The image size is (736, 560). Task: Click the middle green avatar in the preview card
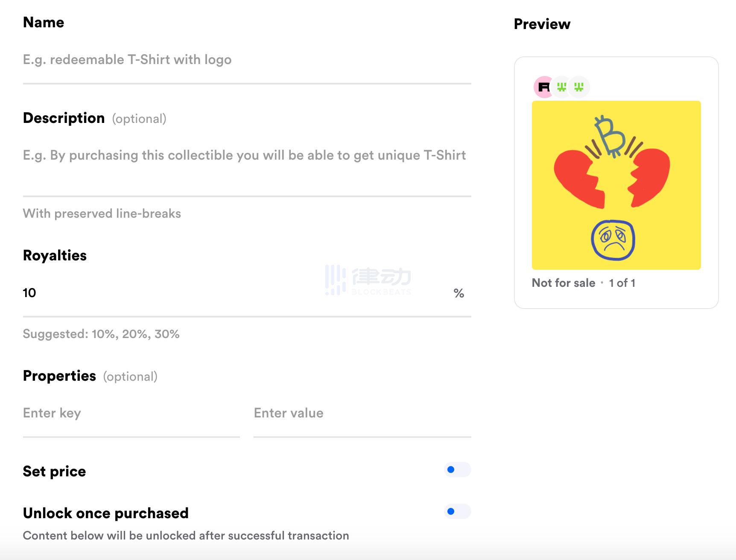click(562, 87)
